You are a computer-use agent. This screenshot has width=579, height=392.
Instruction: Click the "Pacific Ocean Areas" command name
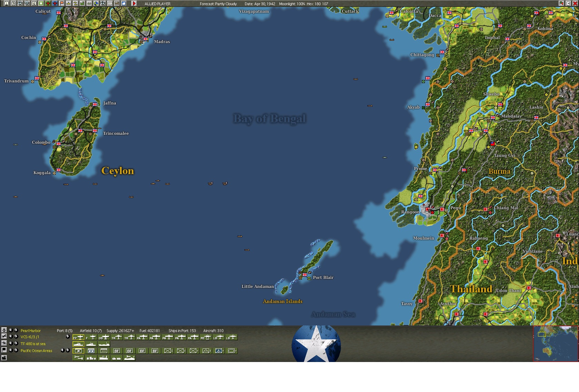(37, 351)
